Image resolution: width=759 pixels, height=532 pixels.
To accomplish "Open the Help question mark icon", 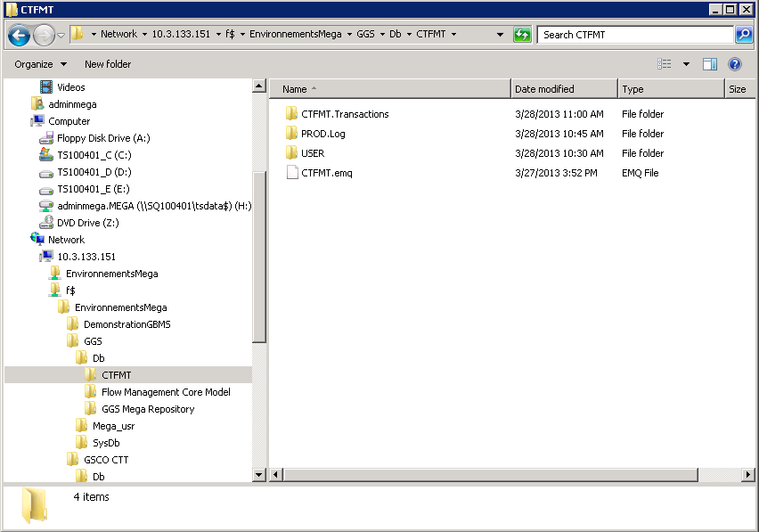I will click(x=735, y=64).
